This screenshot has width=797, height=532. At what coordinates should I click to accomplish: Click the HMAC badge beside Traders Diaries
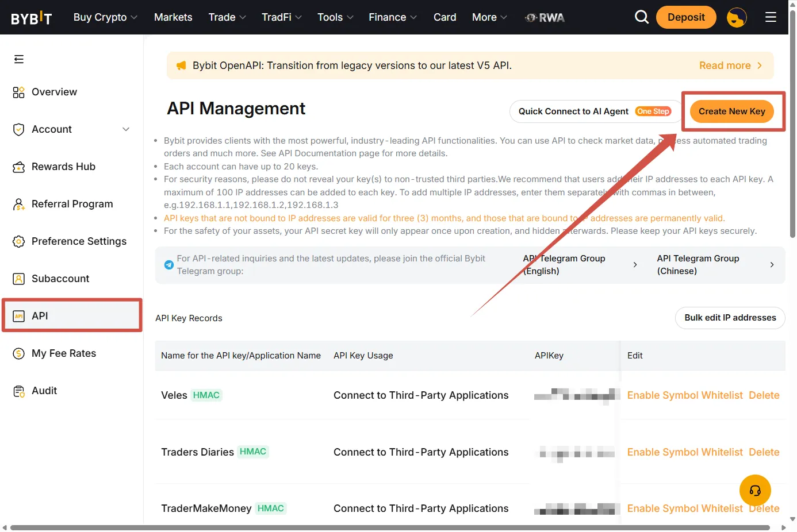point(253,452)
